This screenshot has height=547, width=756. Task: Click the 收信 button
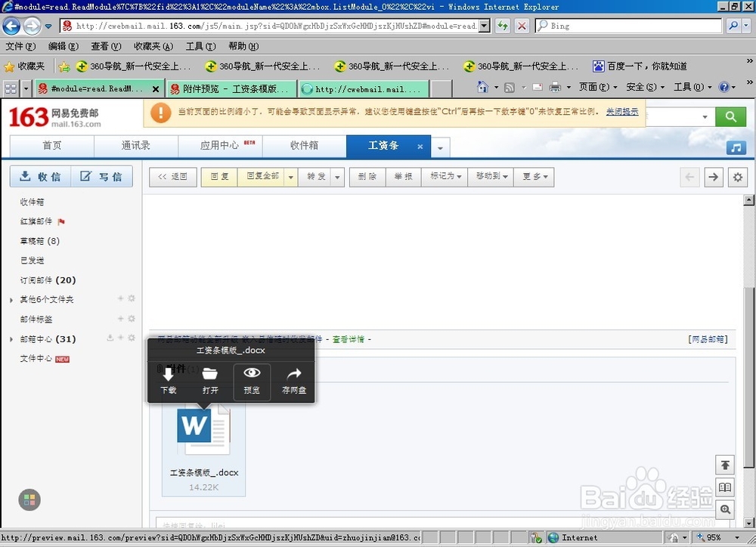(41, 176)
